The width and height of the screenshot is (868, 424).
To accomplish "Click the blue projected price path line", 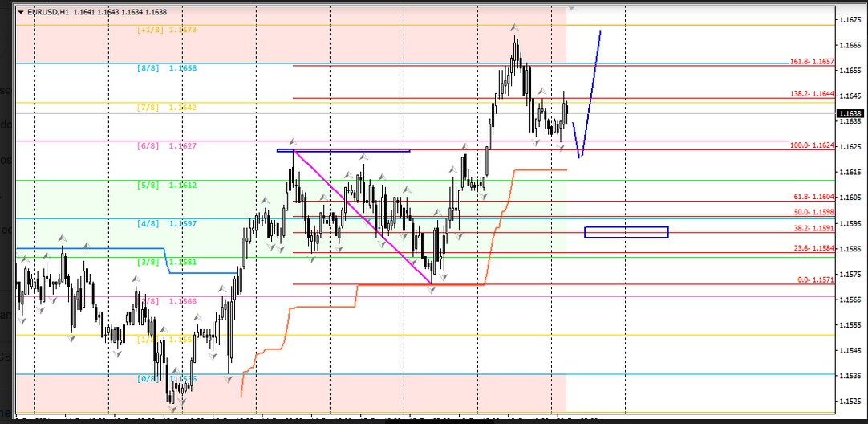I will (592, 87).
